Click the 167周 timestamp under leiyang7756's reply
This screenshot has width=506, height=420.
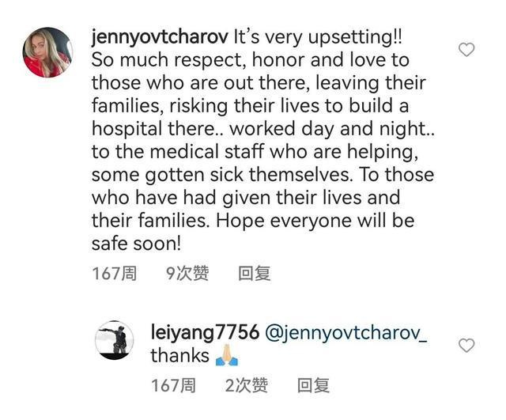[173, 385]
